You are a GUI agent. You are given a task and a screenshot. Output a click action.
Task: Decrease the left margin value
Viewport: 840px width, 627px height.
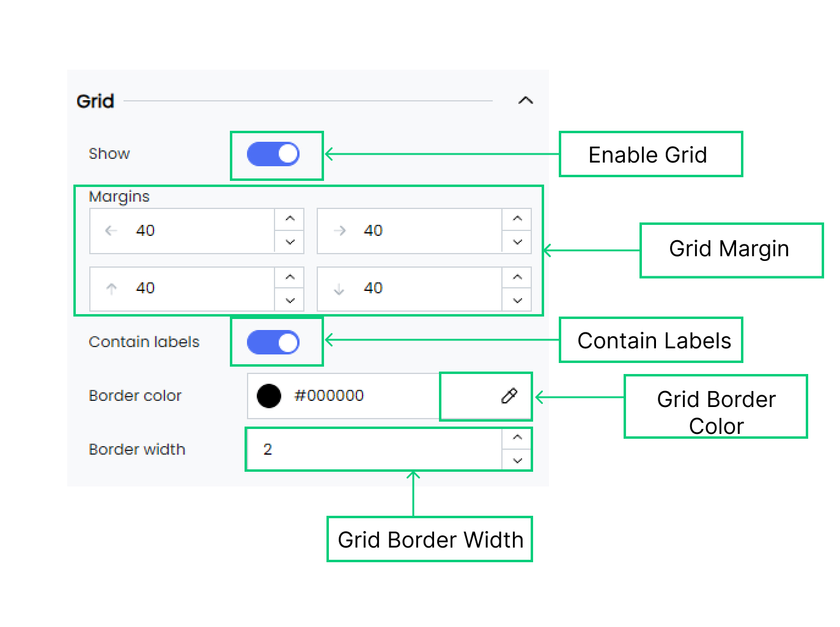pyautogui.click(x=290, y=242)
